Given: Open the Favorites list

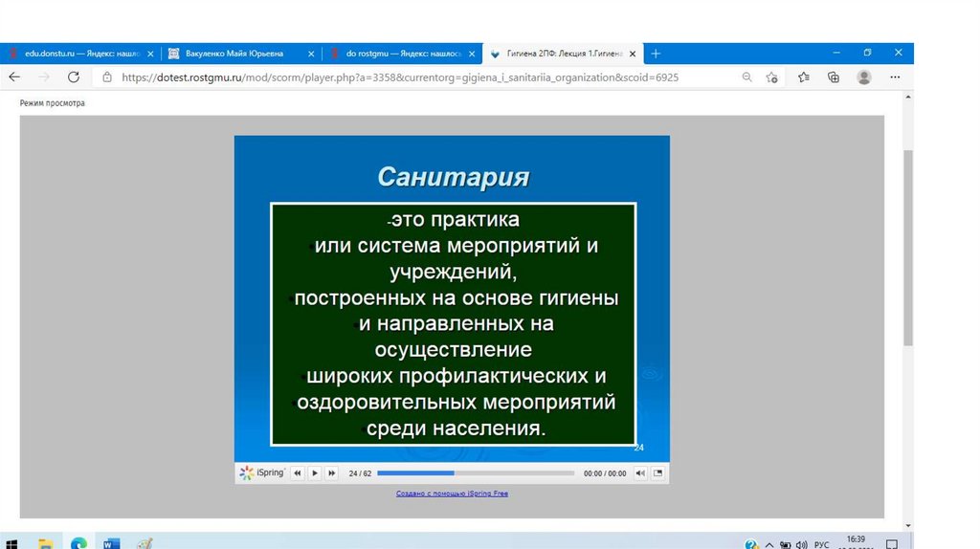Looking at the screenshot, I should coord(804,77).
